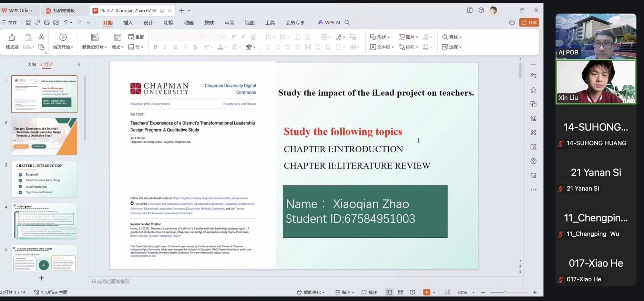Toggle text Shadow (S) formatting
Image resolution: width=644 pixels, height=301 pixels.
pos(195,47)
